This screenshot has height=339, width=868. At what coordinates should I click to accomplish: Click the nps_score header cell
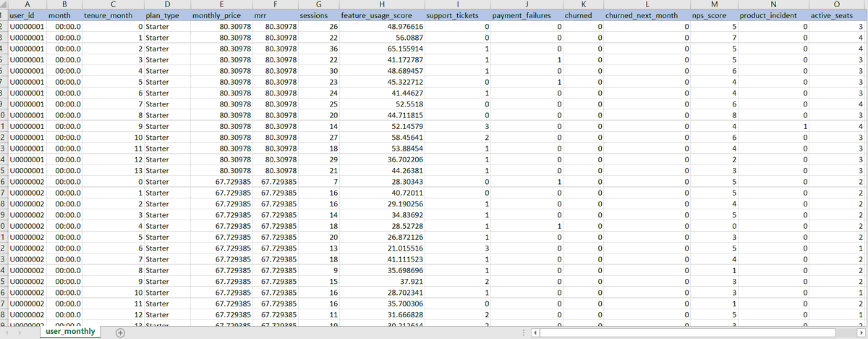[712, 15]
